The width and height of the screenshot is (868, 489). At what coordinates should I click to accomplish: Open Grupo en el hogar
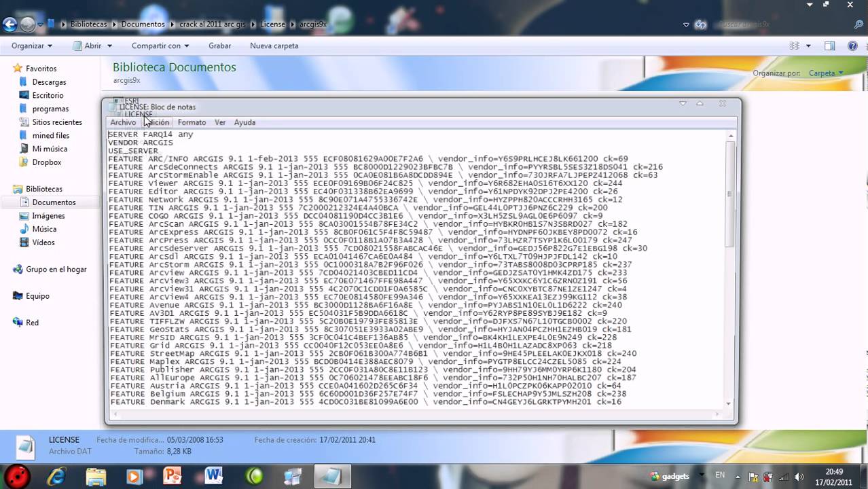coord(56,269)
